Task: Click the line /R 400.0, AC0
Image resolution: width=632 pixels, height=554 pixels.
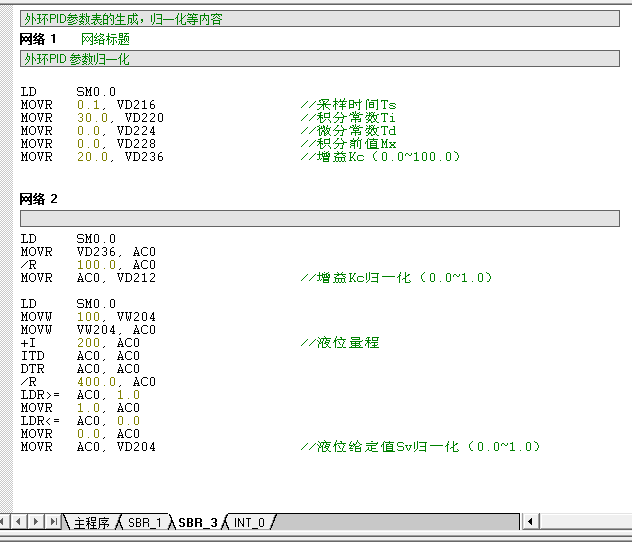Action: point(88,381)
